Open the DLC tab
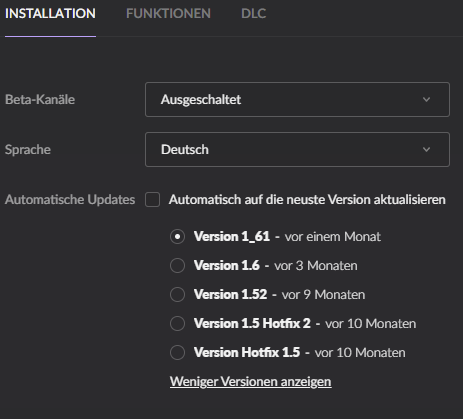This screenshot has width=463, height=419. 253,14
